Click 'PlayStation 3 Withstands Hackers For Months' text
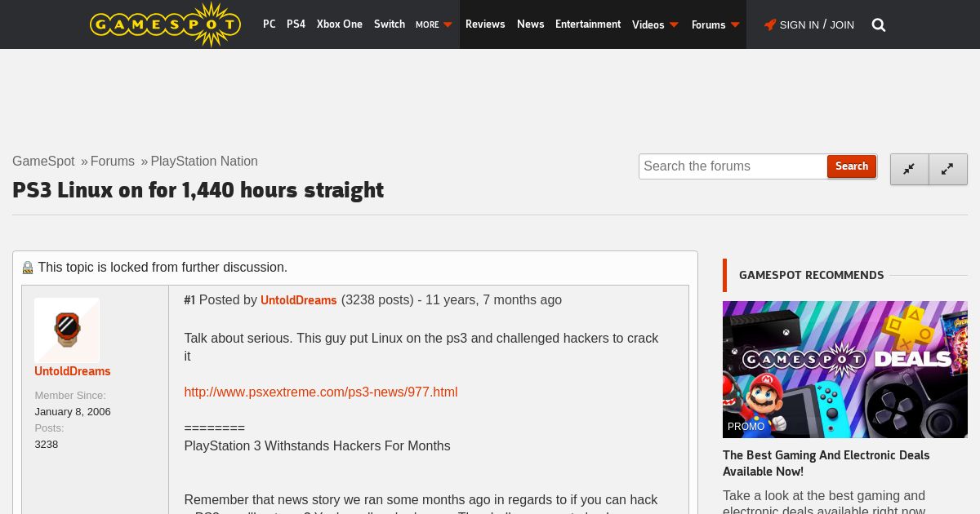The height and width of the screenshot is (514, 980). click(x=317, y=446)
